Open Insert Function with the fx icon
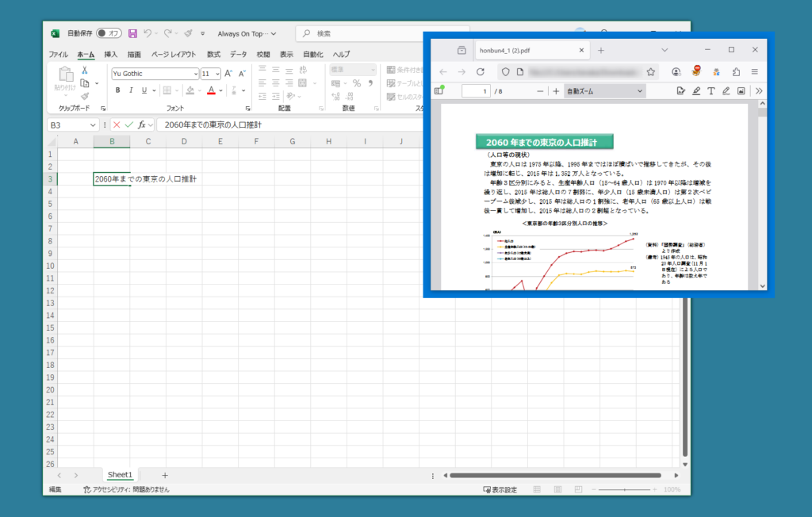Viewport: 812px width, 517px height. (142, 124)
